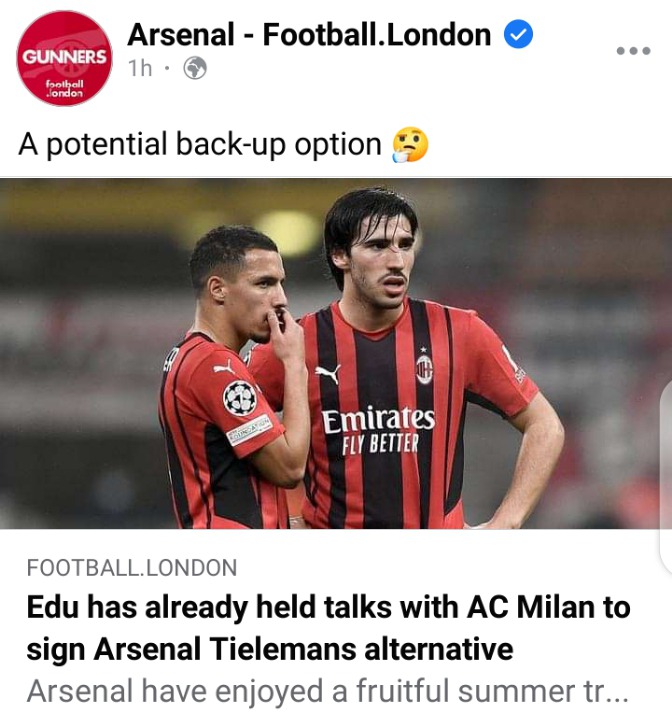Open the Edu AC Milan talks headline
672x727 pixels.
[x=328, y=627]
